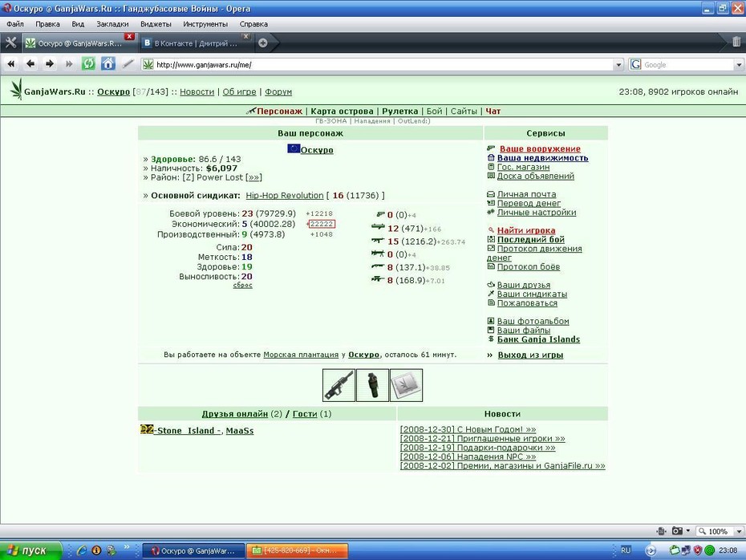
Task: Open the camera options dropdown arrow
Action: pyautogui.click(x=688, y=531)
